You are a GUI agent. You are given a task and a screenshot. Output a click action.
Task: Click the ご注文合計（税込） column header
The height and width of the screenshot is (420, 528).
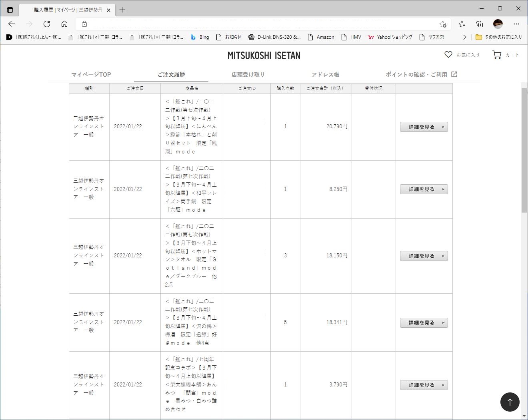(326, 88)
